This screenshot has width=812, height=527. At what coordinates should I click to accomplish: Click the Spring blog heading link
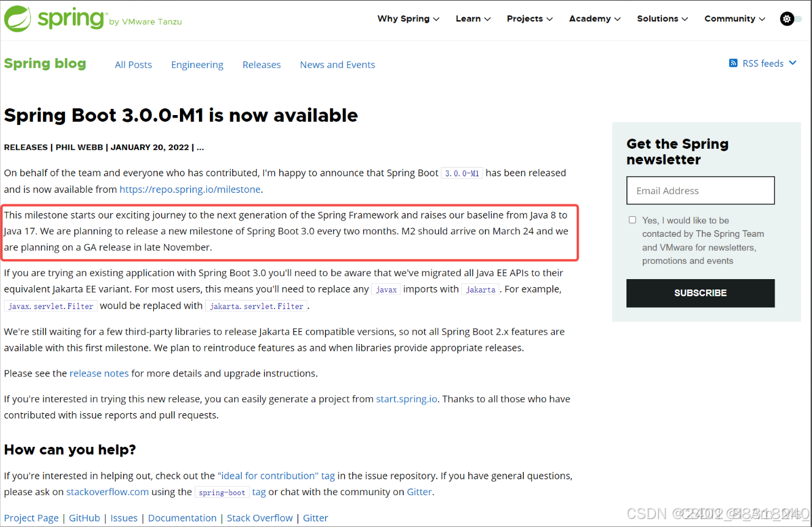pos(45,64)
